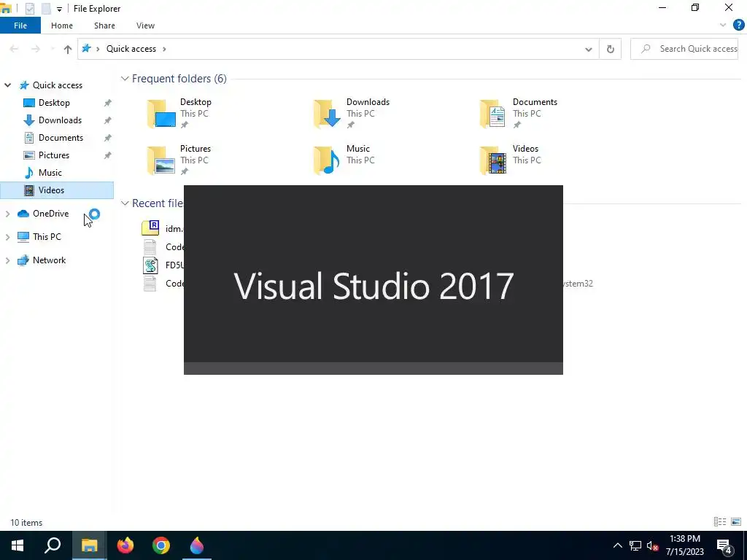Select Documents in the navigation pane
Image resolution: width=747 pixels, height=560 pixels.
(61, 138)
